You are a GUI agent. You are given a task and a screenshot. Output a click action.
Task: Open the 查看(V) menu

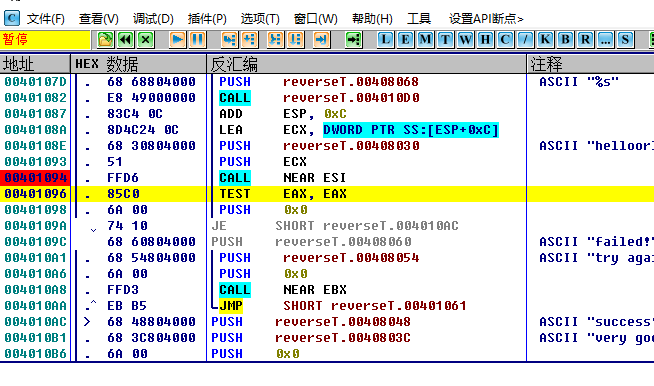click(98, 19)
